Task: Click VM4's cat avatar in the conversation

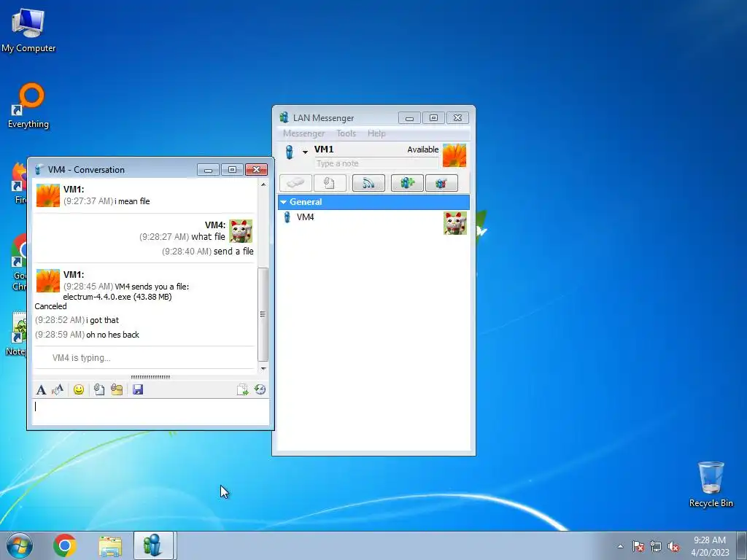Action: coord(241,231)
